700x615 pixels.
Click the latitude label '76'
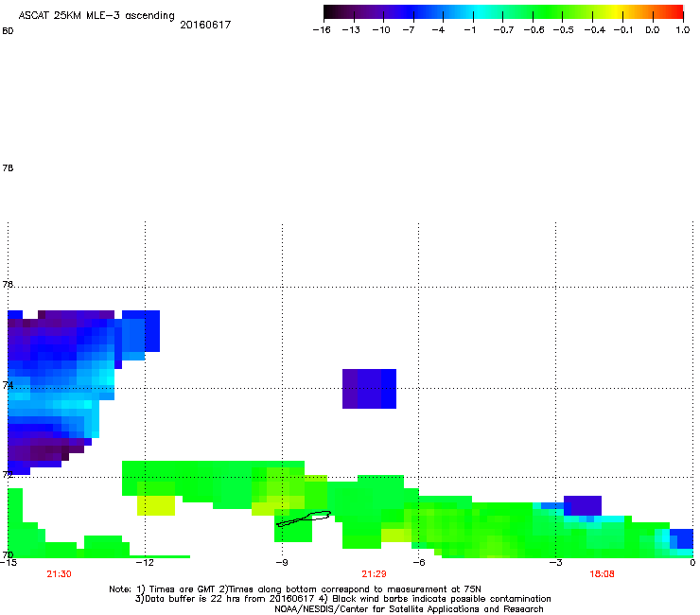[x=8, y=284]
